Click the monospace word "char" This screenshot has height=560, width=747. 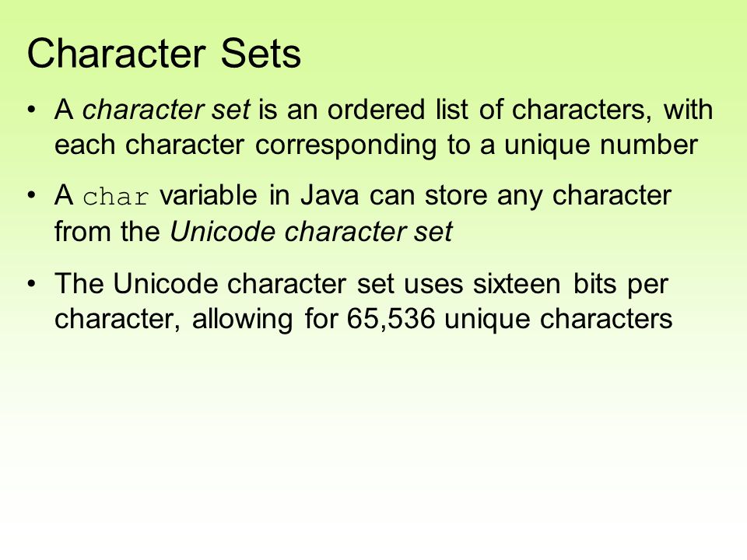(116, 197)
